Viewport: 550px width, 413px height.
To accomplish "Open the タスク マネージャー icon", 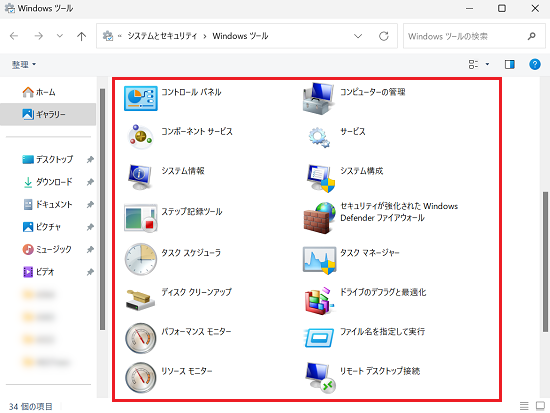I will tap(320, 260).
